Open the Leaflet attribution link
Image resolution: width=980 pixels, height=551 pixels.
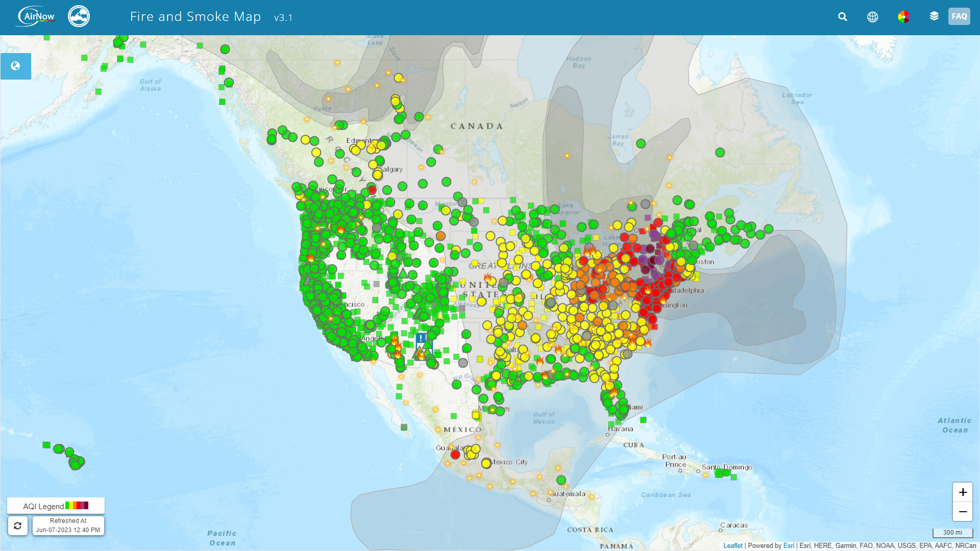coord(733,546)
